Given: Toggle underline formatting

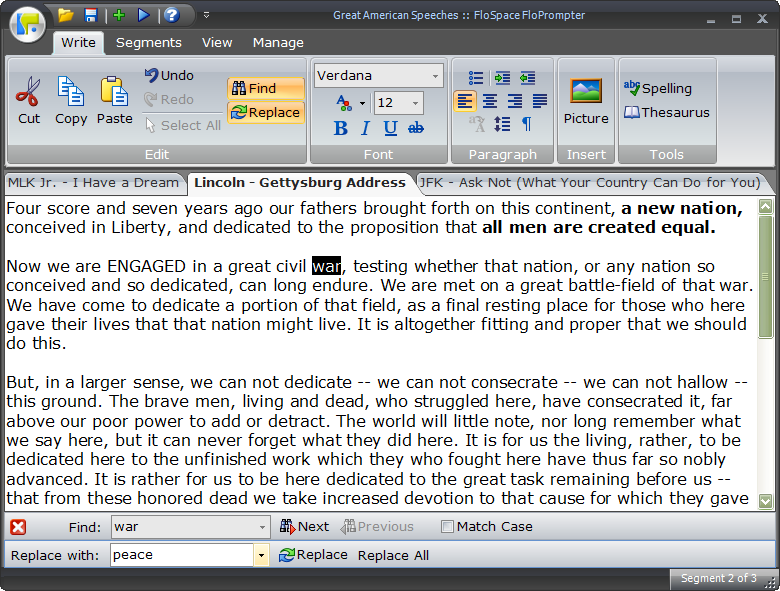Looking at the screenshot, I should pos(390,128).
